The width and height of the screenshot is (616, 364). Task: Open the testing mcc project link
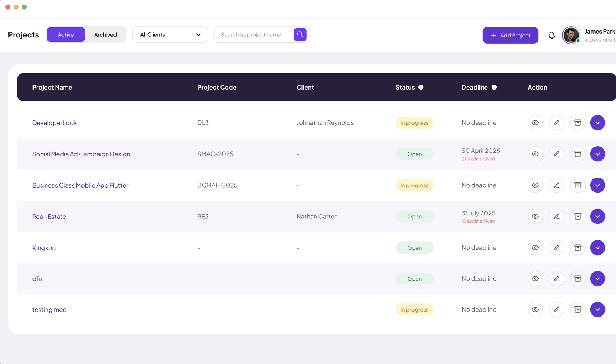tap(49, 310)
